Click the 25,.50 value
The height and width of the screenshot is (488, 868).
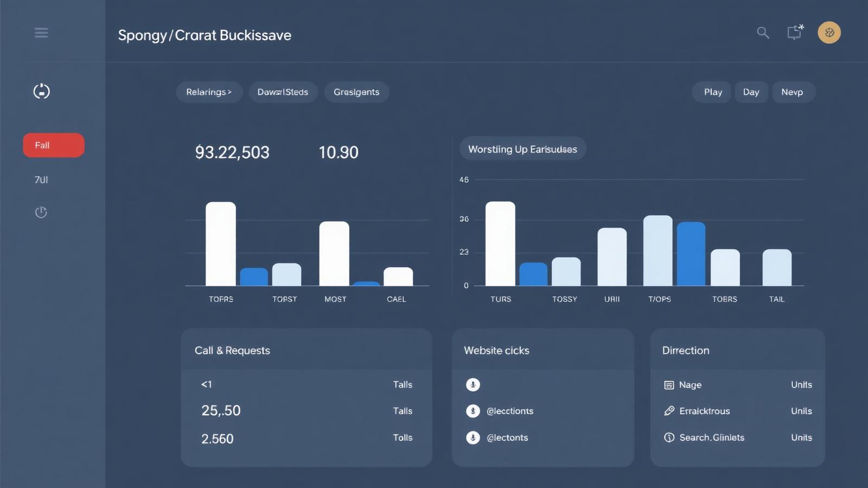point(221,410)
